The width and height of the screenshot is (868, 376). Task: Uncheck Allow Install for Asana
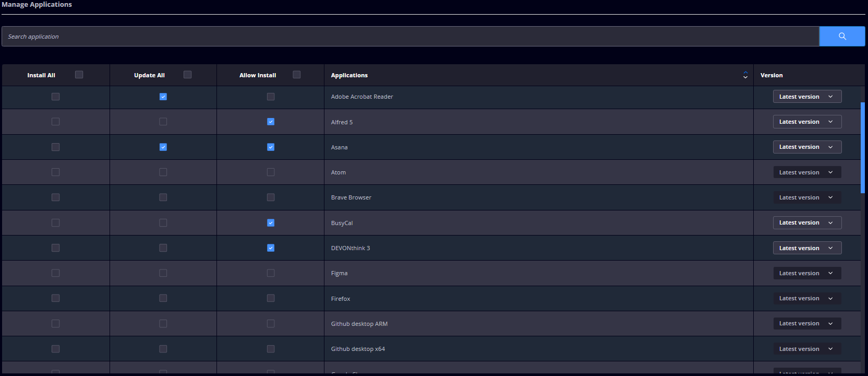click(271, 147)
